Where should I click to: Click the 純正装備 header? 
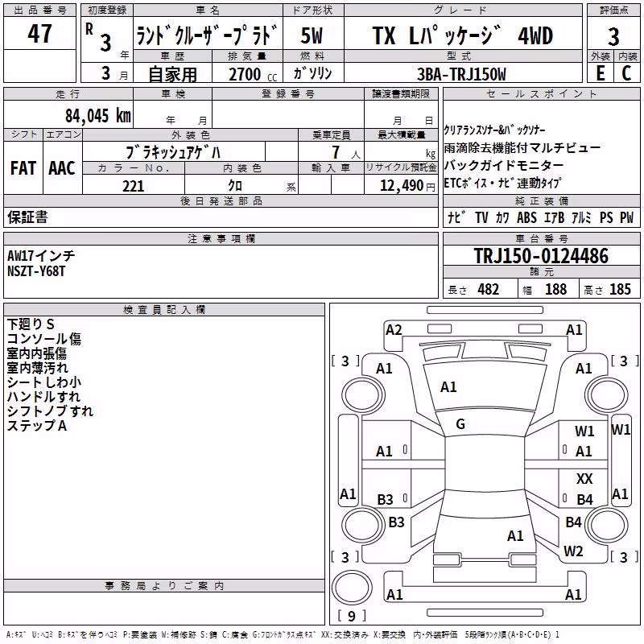(x=541, y=200)
